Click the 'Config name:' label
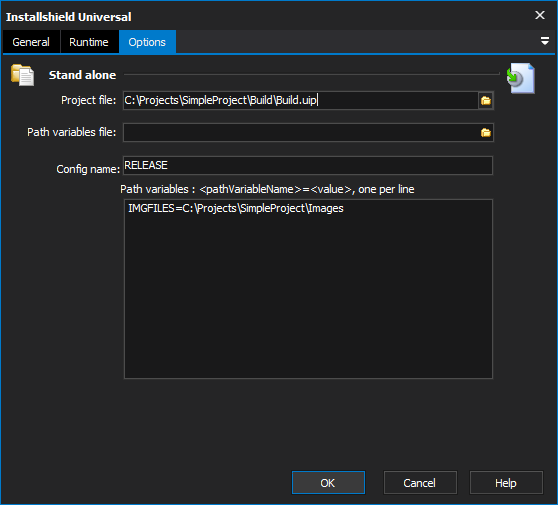The image size is (558, 505). point(88,169)
